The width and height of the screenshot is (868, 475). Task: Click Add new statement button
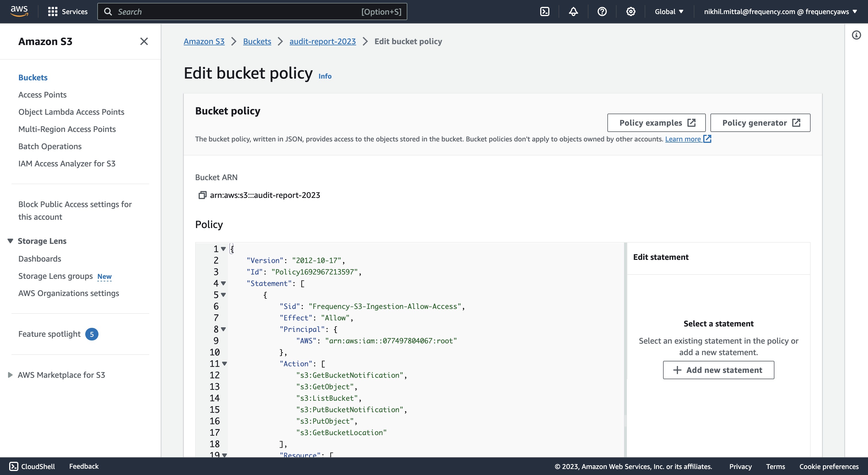tap(718, 370)
